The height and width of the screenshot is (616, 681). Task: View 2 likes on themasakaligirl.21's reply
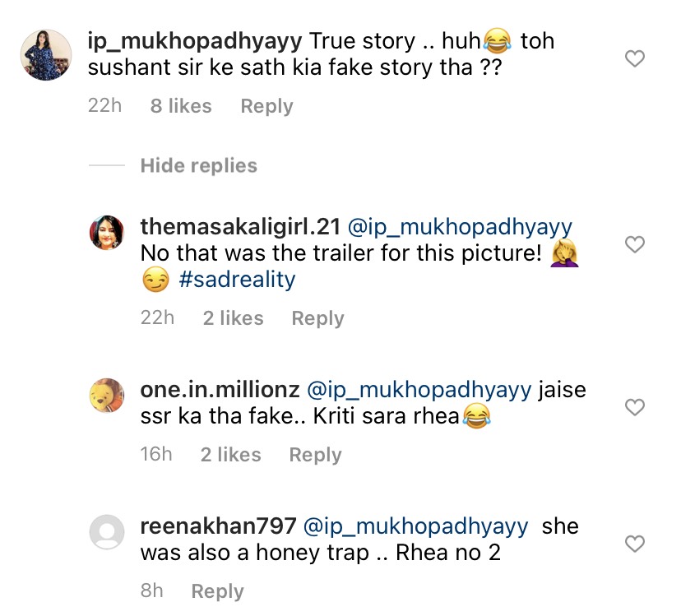coord(233,319)
